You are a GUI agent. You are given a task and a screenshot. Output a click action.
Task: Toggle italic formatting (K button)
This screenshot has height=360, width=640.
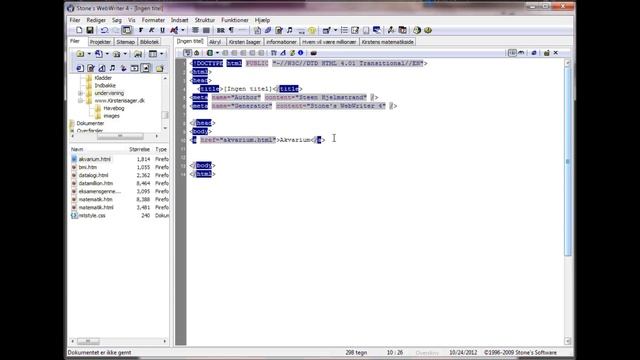151,30
